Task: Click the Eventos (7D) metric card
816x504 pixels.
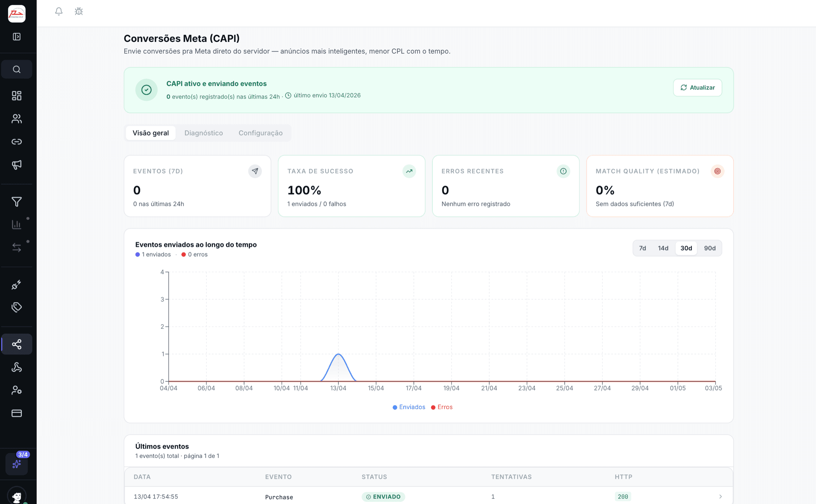Action: click(x=197, y=186)
